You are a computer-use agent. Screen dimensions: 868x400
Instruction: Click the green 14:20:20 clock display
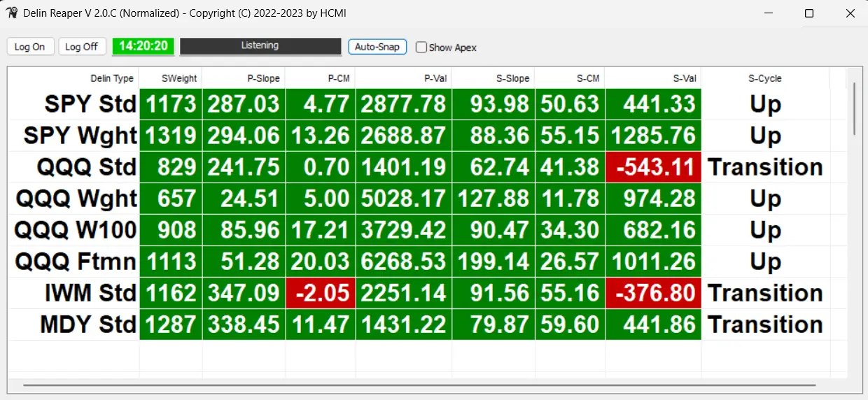(x=143, y=46)
